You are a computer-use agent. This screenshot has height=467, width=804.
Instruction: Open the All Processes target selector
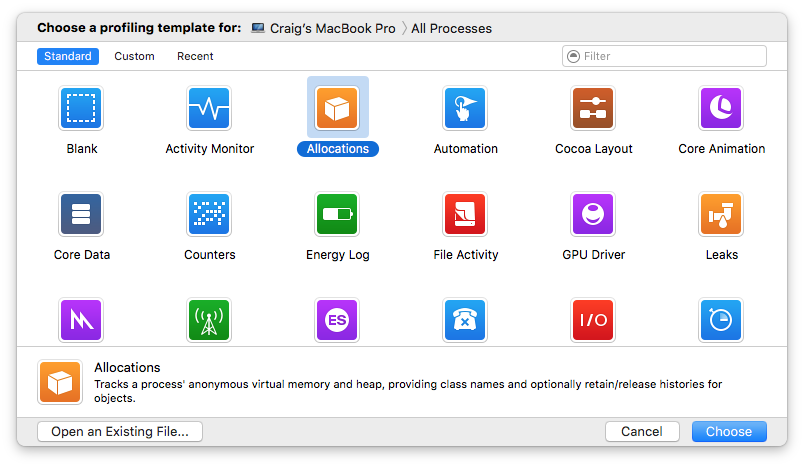pyautogui.click(x=451, y=28)
